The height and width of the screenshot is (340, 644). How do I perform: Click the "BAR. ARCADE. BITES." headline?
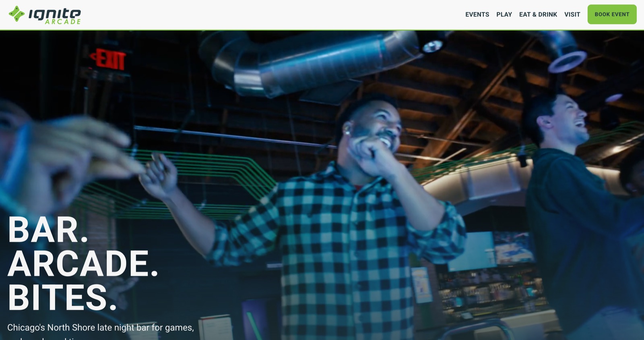click(83, 263)
